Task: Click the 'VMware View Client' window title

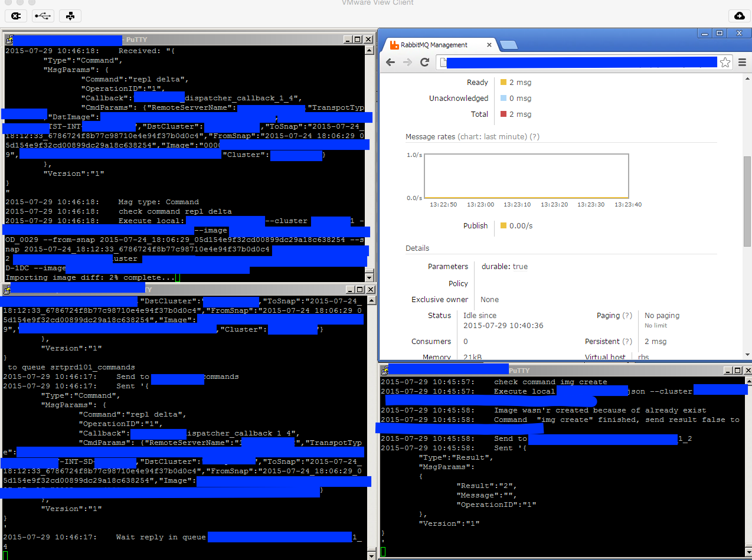Action: coord(378,3)
